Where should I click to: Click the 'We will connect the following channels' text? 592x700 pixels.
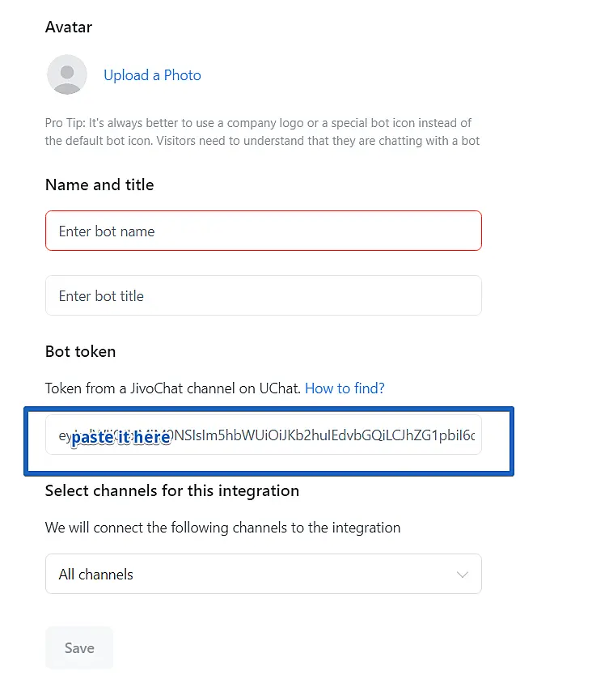222,528
